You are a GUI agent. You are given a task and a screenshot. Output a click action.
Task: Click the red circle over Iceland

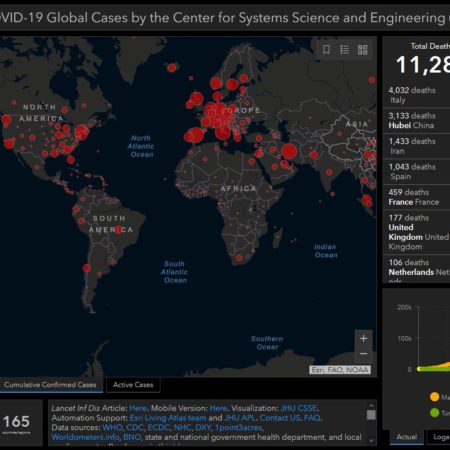click(172, 68)
